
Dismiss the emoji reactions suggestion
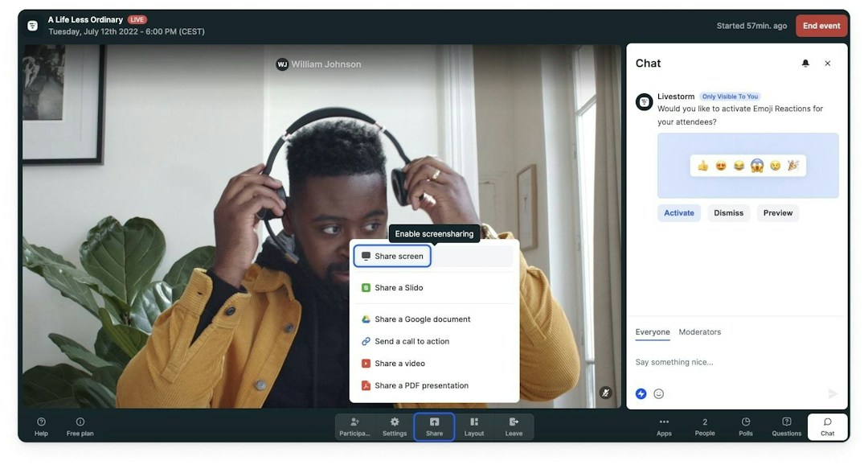[728, 213]
